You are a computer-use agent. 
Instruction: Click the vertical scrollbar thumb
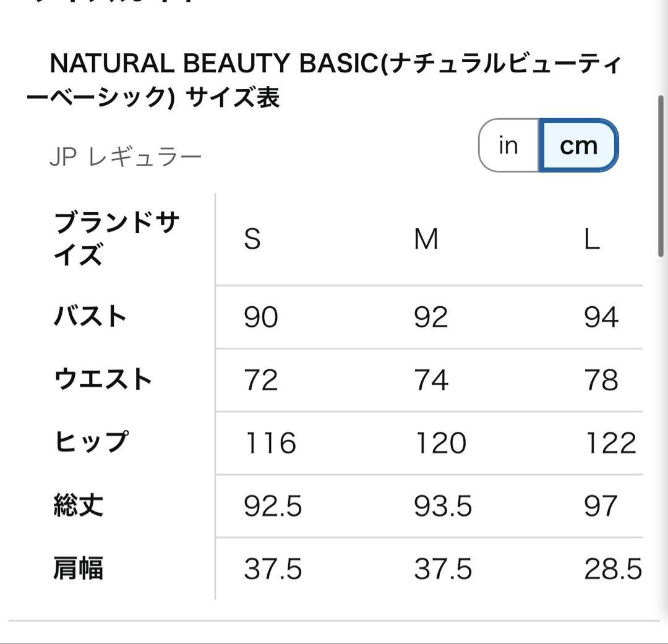coord(661,176)
